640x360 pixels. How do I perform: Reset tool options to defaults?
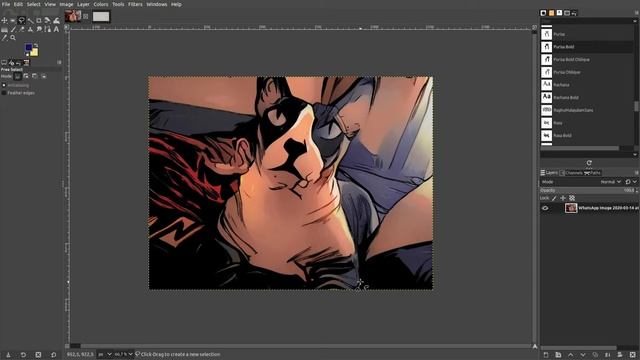tap(53, 355)
